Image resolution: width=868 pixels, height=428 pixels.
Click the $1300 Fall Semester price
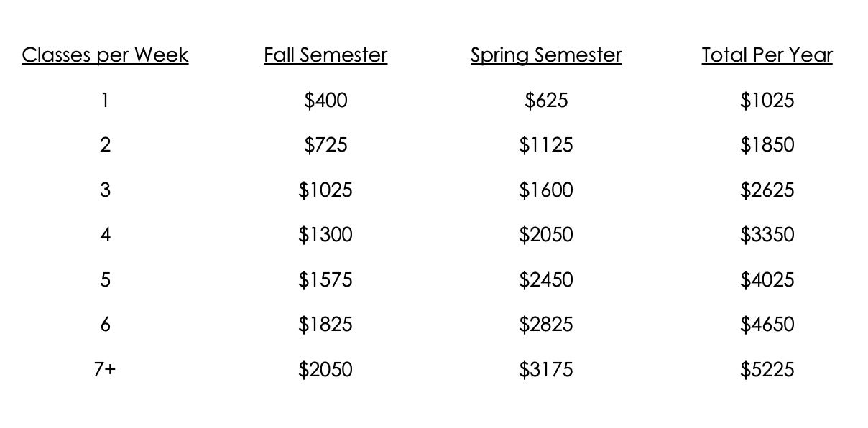[325, 235]
